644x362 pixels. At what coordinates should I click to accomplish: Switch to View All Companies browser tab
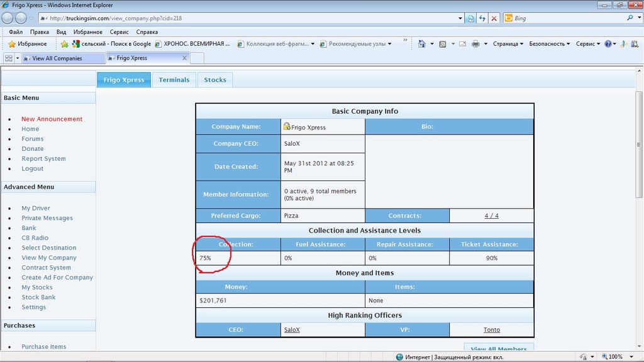point(62,58)
